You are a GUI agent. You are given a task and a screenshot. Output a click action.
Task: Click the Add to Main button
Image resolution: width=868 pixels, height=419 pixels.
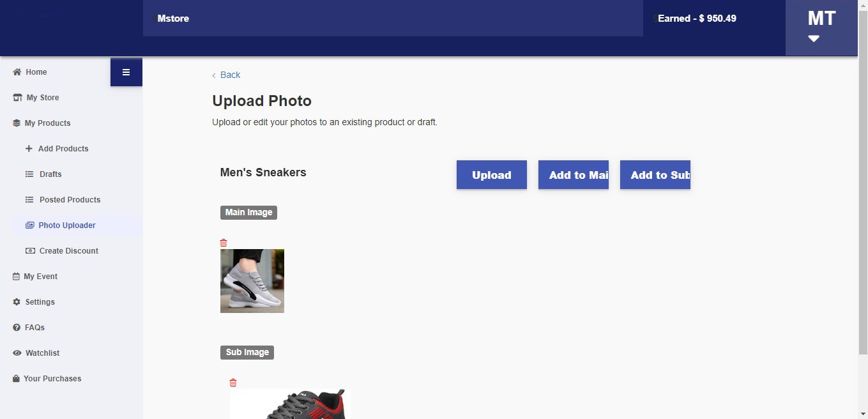[x=573, y=175]
